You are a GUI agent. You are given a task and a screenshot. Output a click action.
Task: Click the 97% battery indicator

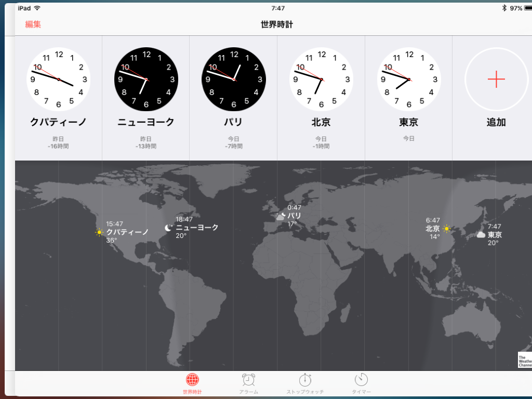tap(521, 8)
